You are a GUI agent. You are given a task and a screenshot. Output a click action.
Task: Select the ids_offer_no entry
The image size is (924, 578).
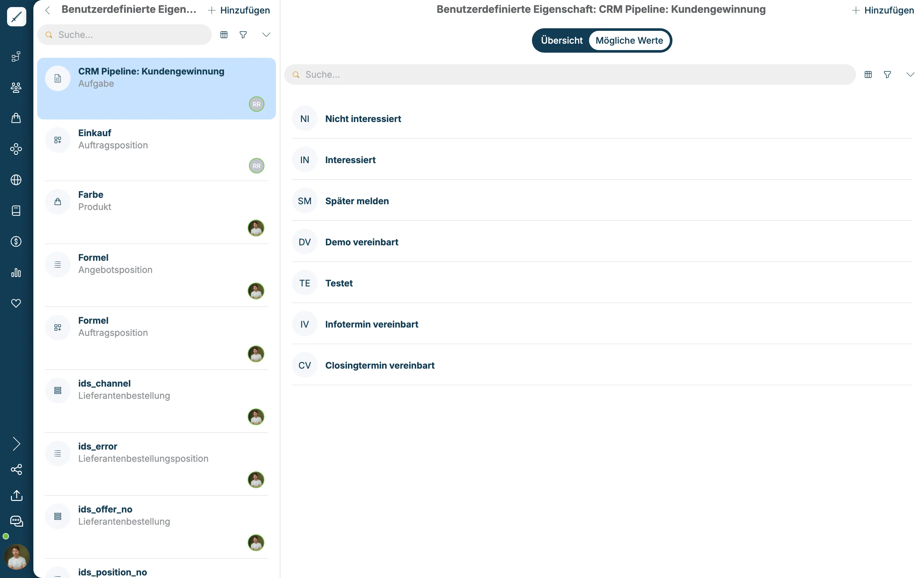pyautogui.click(x=157, y=527)
